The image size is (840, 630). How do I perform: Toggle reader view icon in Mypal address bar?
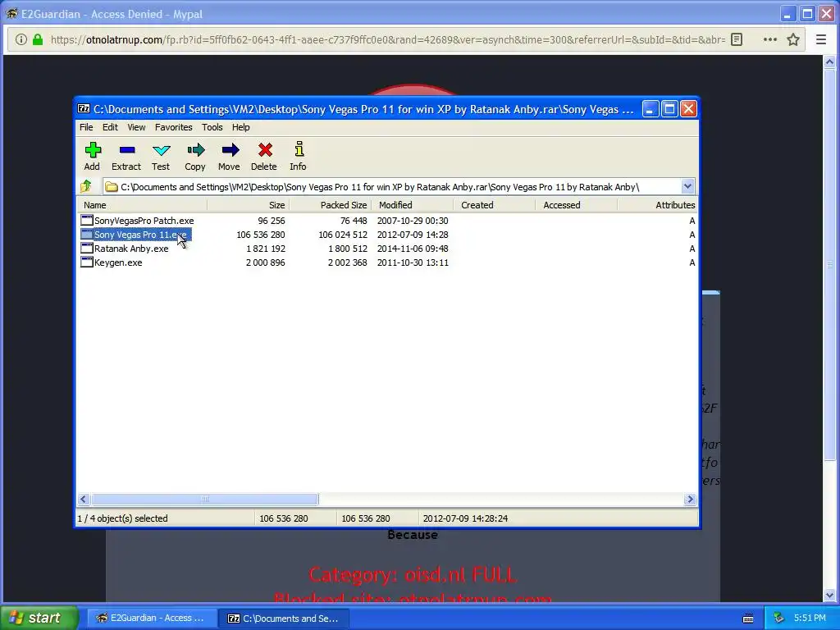click(737, 39)
